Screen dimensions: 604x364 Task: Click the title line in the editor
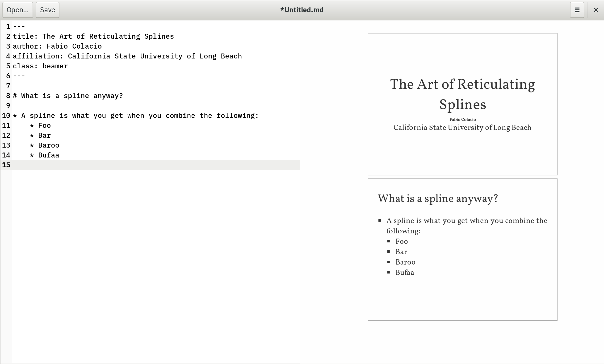point(93,37)
